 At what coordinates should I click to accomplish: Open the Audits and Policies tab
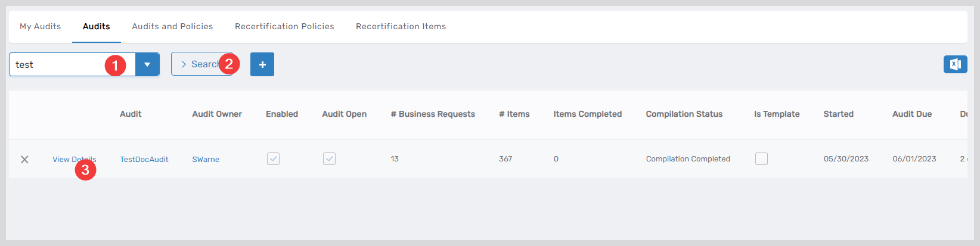(172, 26)
